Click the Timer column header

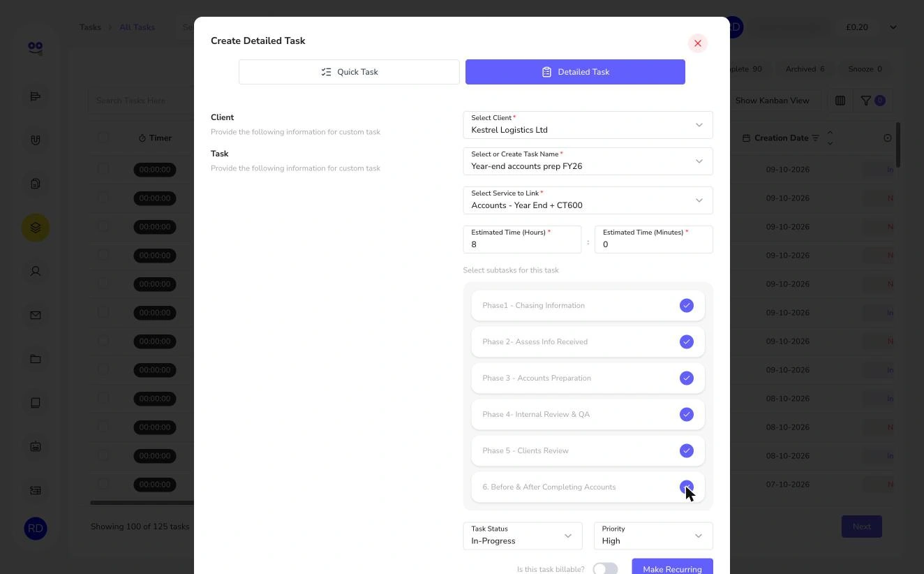point(155,138)
